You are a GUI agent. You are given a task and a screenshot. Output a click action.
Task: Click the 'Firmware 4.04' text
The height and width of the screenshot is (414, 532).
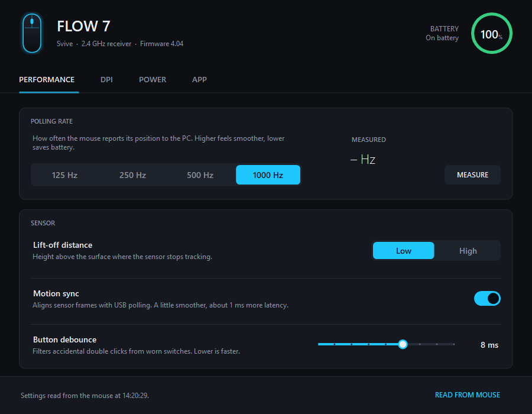pos(161,44)
